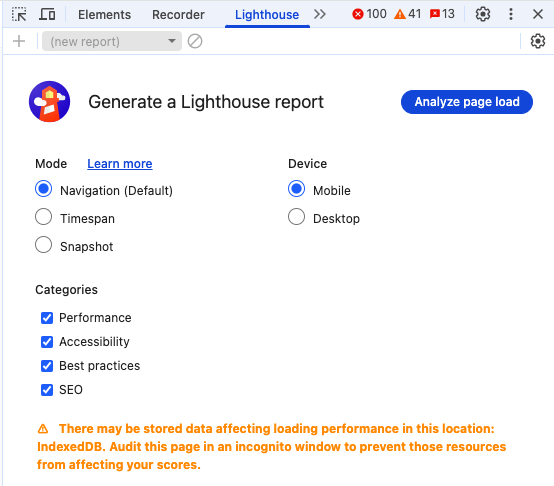Click the clear all reports icon
The width and height of the screenshot is (554, 486).
point(195,41)
